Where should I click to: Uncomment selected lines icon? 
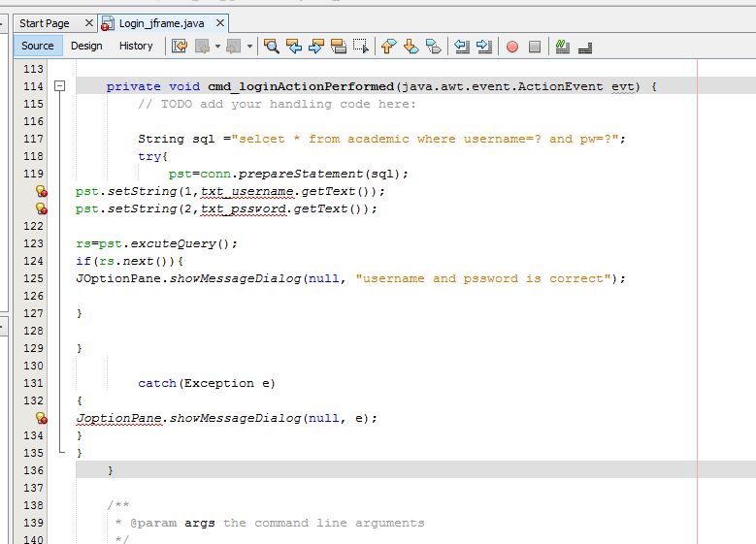point(585,48)
